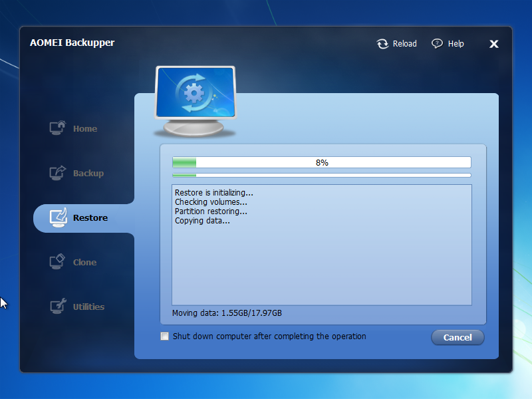Click the thin secondary progress bar

coord(322,175)
